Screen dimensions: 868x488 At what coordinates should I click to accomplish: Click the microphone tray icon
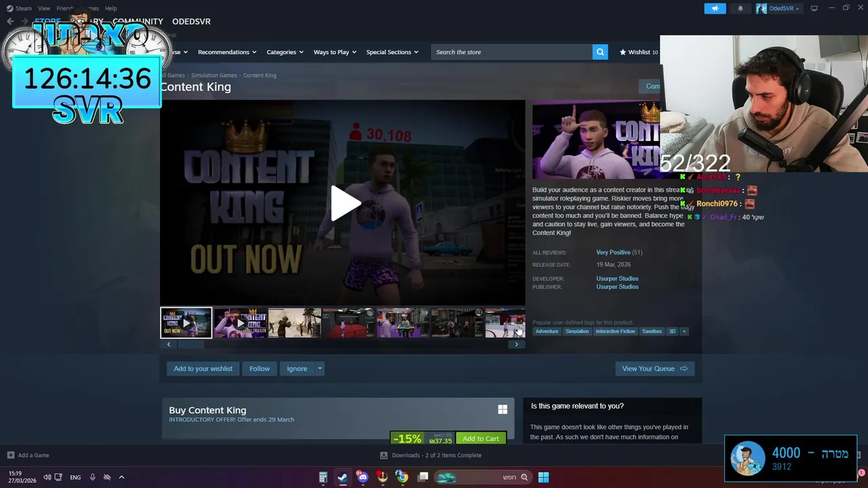93,477
